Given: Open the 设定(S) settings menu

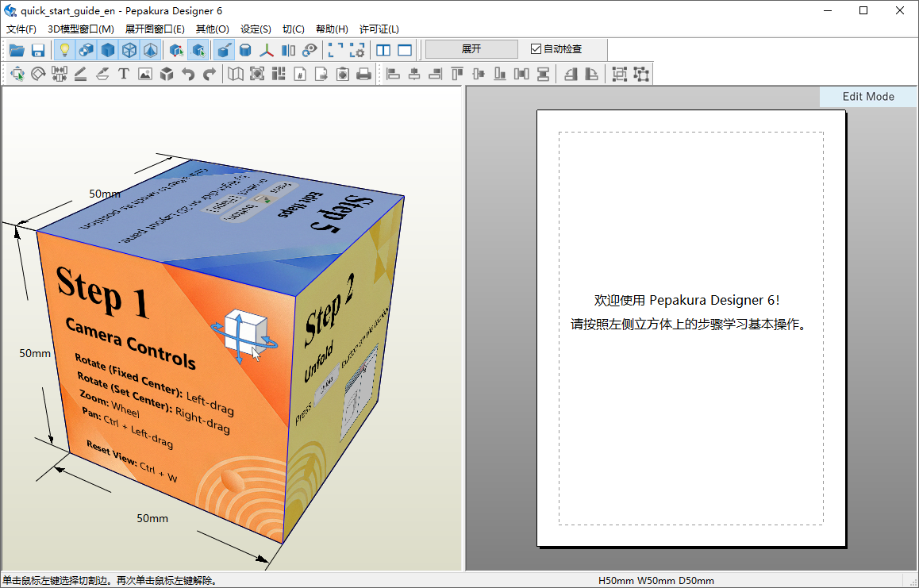Looking at the screenshot, I should point(256,29).
